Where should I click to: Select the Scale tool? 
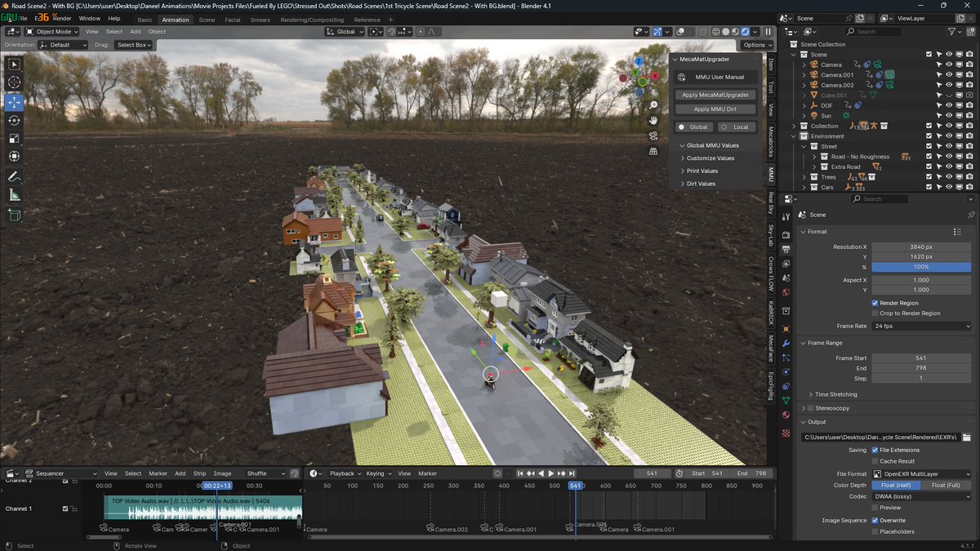(x=14, y=138)
